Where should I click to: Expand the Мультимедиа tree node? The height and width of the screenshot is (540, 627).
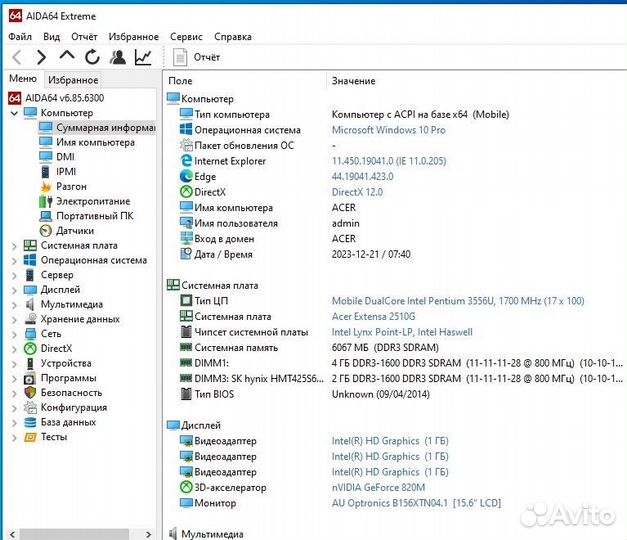[x=14, y=305]
